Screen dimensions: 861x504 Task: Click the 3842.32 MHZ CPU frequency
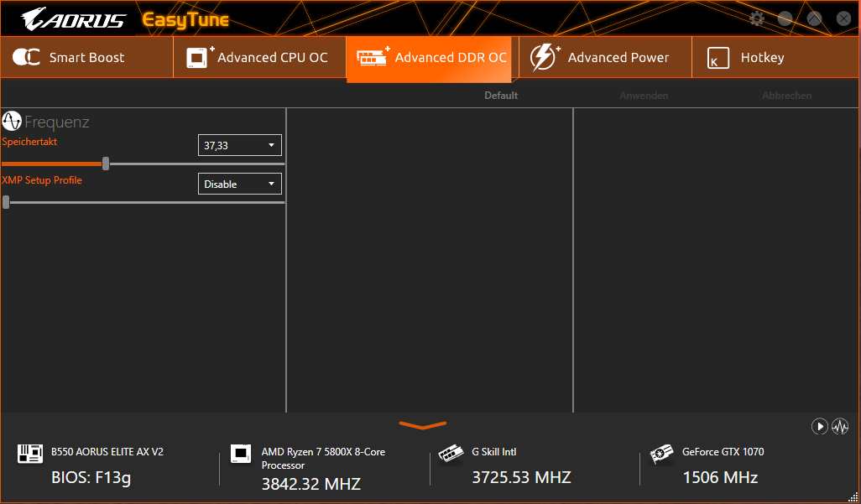[x=310, y=484]
